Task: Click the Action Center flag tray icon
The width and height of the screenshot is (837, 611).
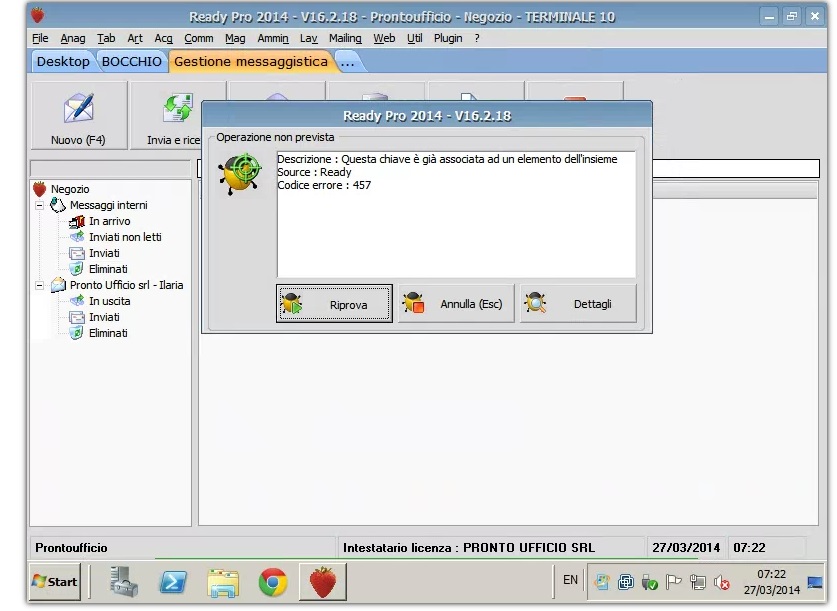Action: [x=674, y=582]
